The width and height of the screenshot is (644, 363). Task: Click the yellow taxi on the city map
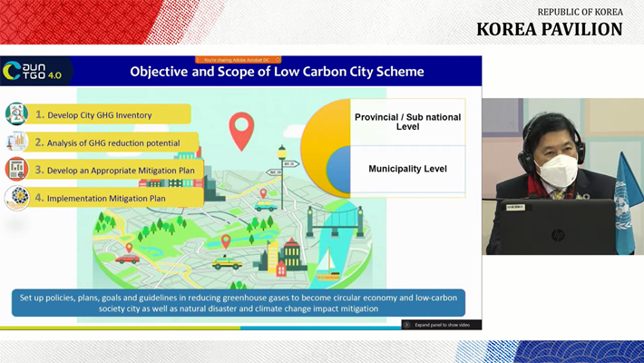click(227, 262)
